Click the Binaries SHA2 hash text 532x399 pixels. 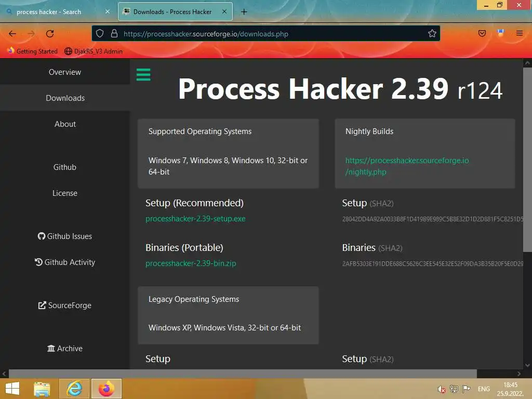click(x=433, y=263)
